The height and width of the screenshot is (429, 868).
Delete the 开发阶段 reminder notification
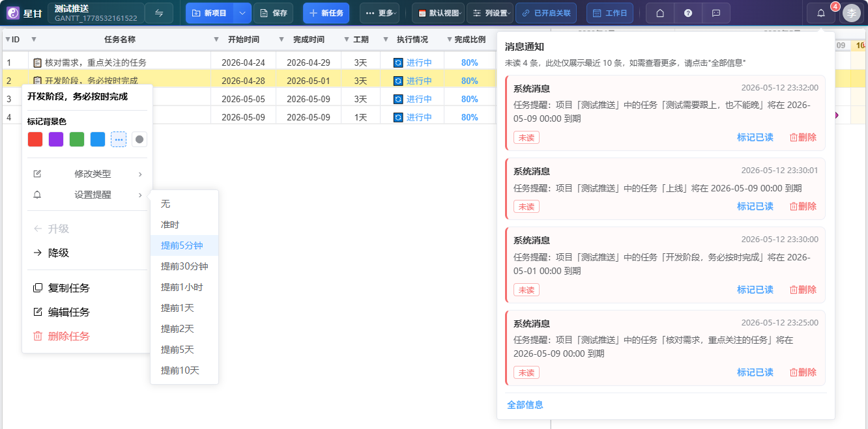(x=803, y=290)
